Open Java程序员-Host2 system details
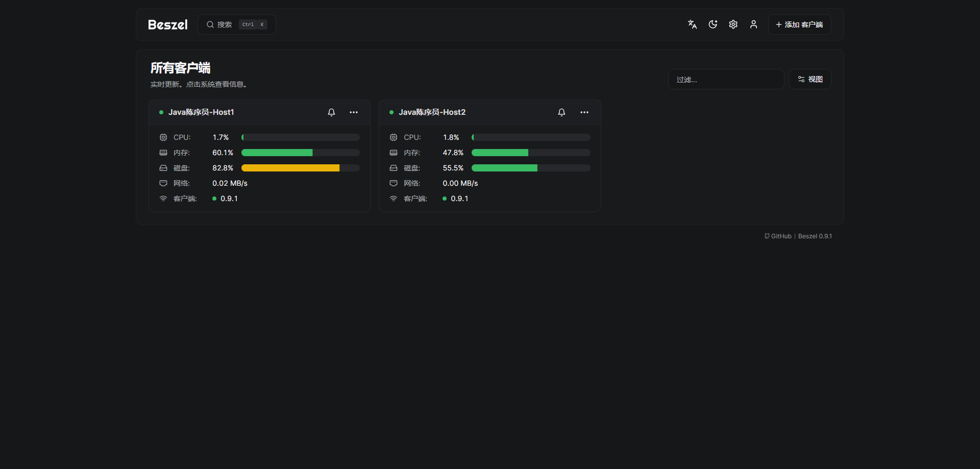The image size is (980, 469). click(432, 112)
